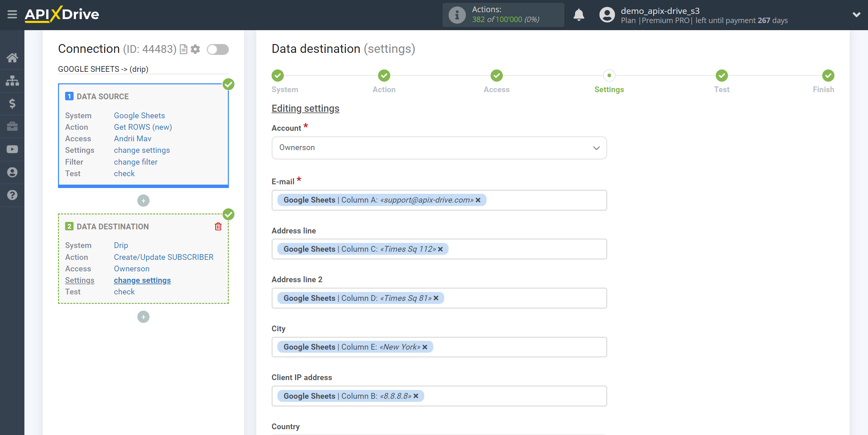Viewport: 868px width, 435px height.
Task: Click data source change settings
Action: pos(142,150)
